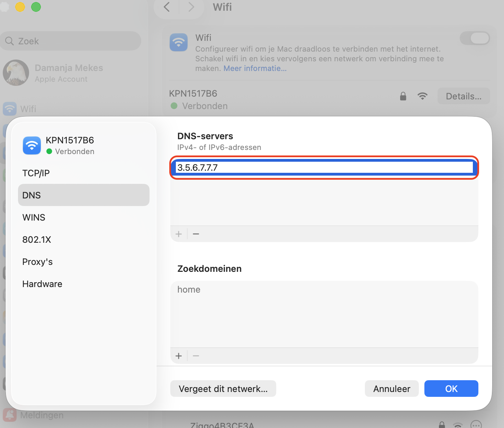Open Meer informatie link
Viewport: 504px width, 428px height.
(255, 68)
